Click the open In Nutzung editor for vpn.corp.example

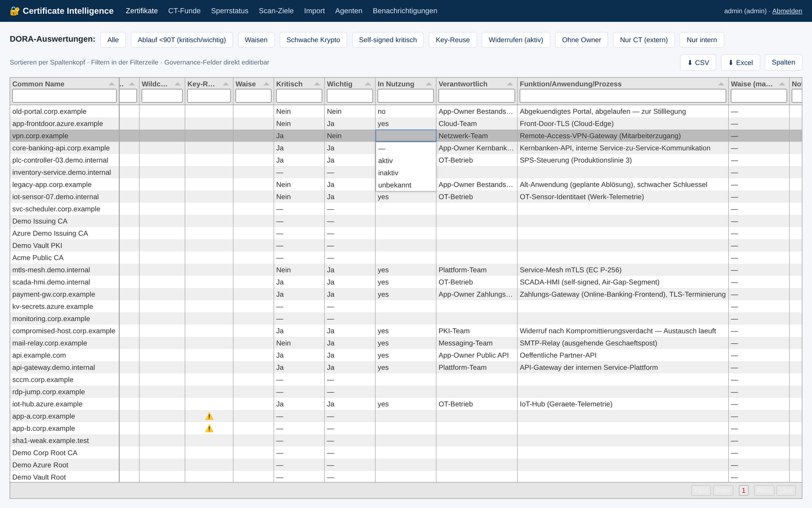[405, 136]
